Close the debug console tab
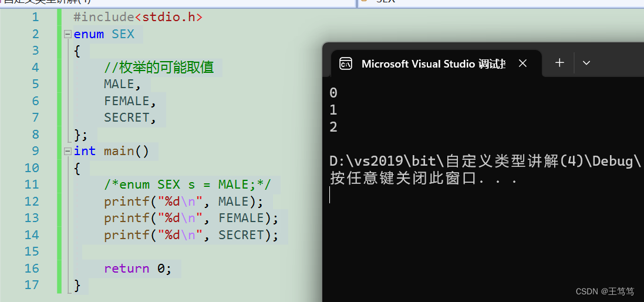The height and width of the screenshot is (302, 644). (522, 63)
